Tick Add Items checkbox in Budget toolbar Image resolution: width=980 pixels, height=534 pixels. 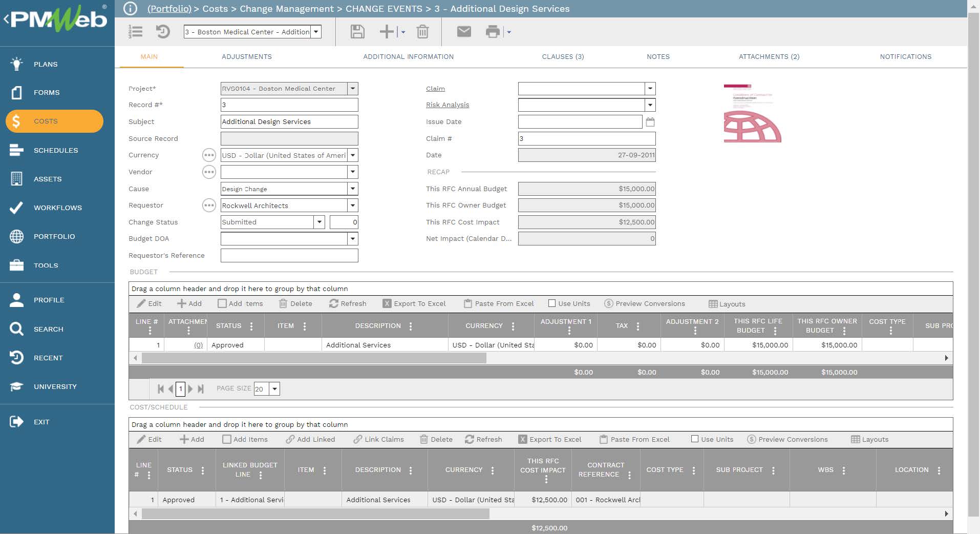point(222,303)
